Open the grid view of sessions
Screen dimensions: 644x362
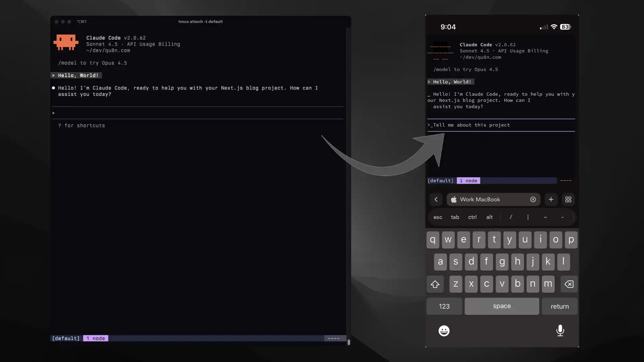tap(568, 199)
